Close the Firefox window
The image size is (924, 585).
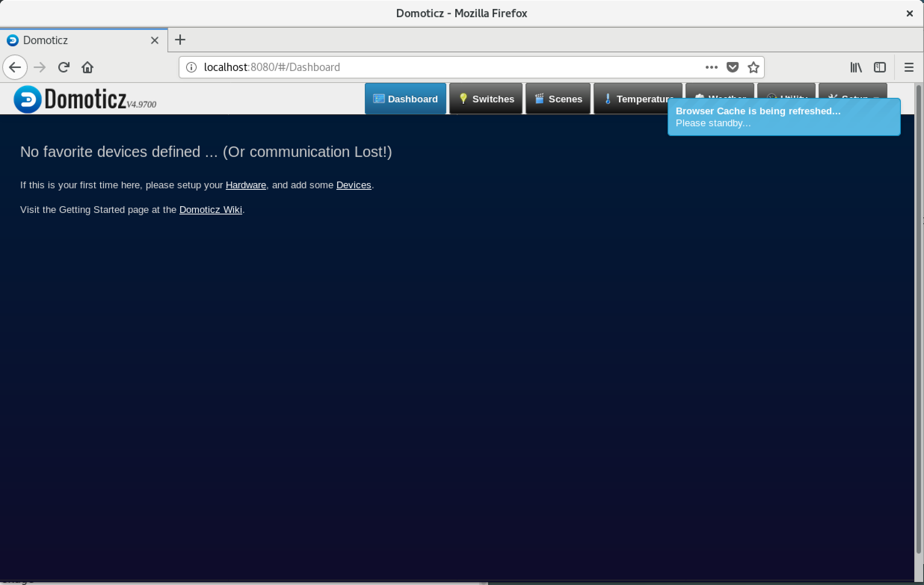(x=909, y=13)
